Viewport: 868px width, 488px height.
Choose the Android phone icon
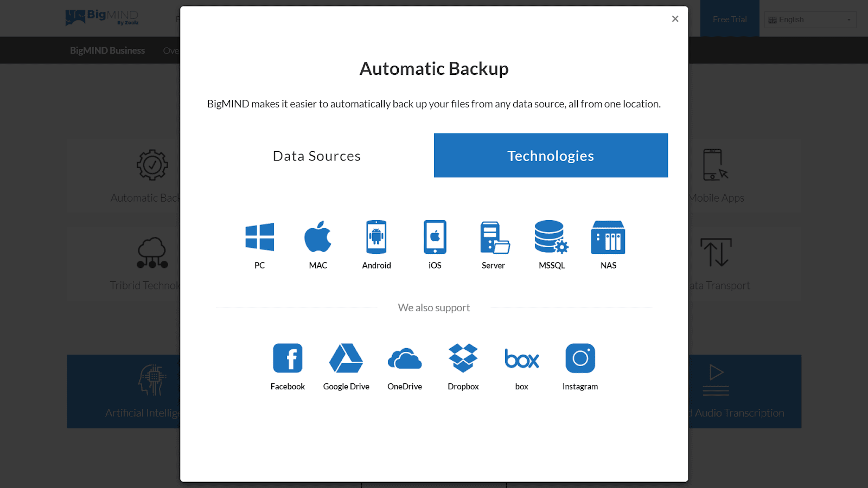click(376, 237)
